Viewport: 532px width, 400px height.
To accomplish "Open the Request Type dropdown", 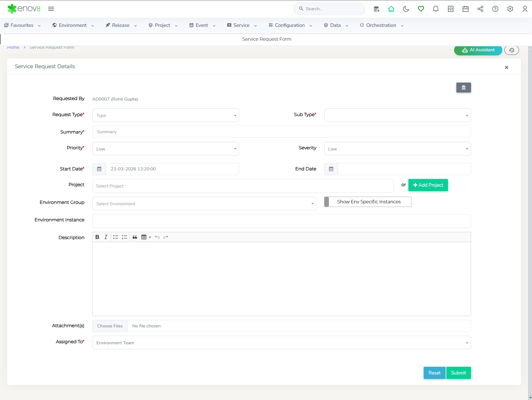I will click(165, 115).
